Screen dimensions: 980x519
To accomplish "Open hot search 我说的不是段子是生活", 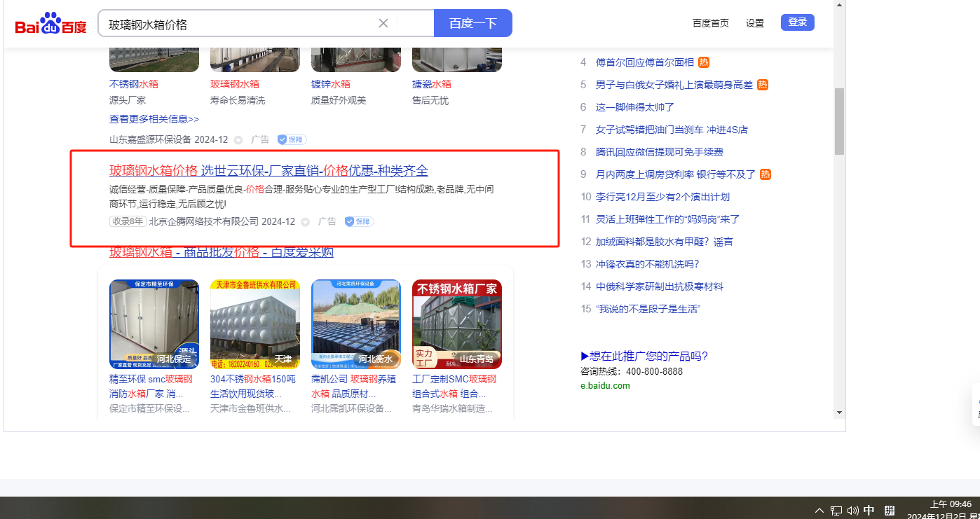I will 648,309.
